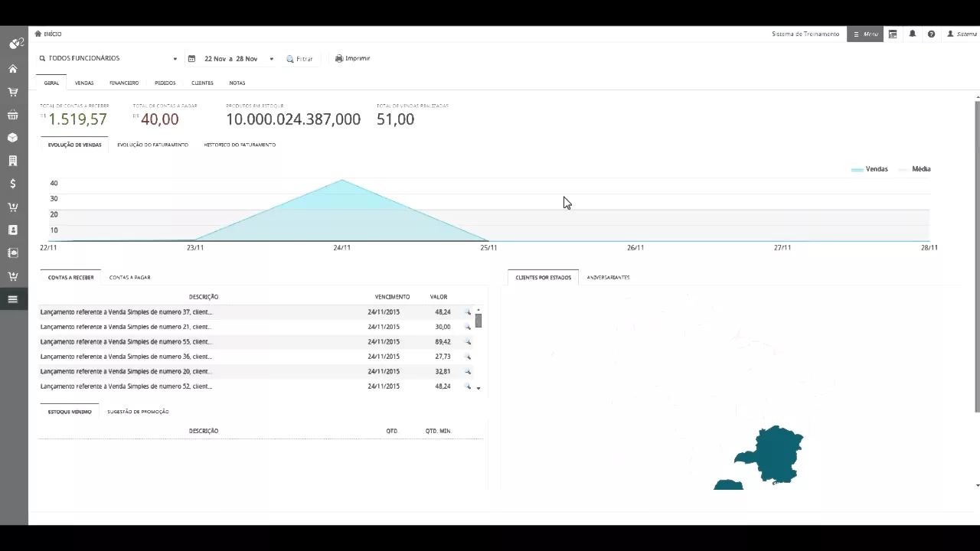980x551 pixels.
Task: Open the calendar icon in top bar
Action: pyautogui.click(x=893, y=34)
